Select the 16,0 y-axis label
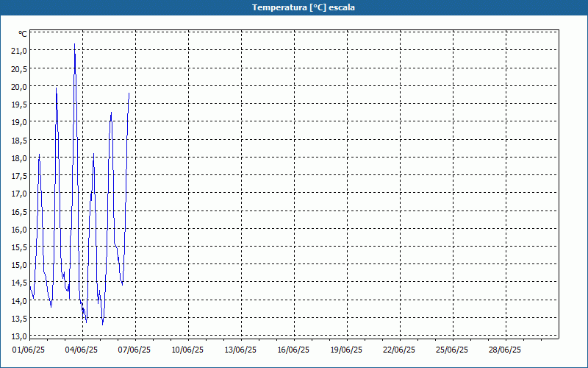Image resolution: width=588 pixels, height=368 pixels. (x=19, y=229)
